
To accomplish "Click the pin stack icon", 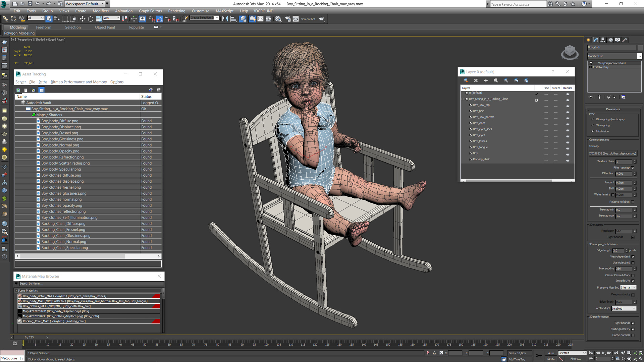I will [591, 97].
